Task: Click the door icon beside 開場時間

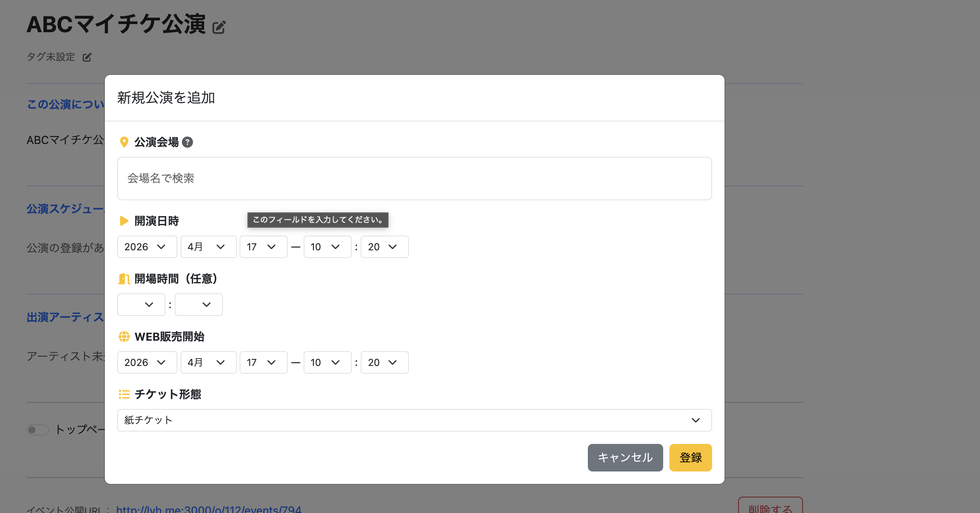Action: pyautogui.click(x=124, y=279)
